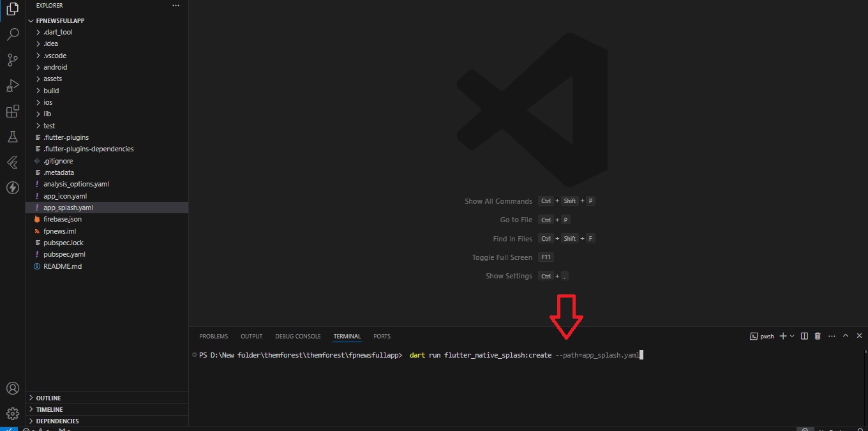Close the terminal panel

click(x=859, y=336)
